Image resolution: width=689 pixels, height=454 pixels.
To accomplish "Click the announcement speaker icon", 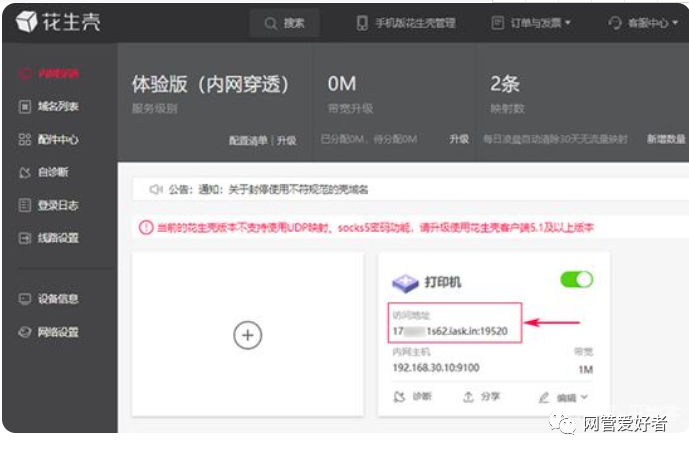I will tap(156, 189).
